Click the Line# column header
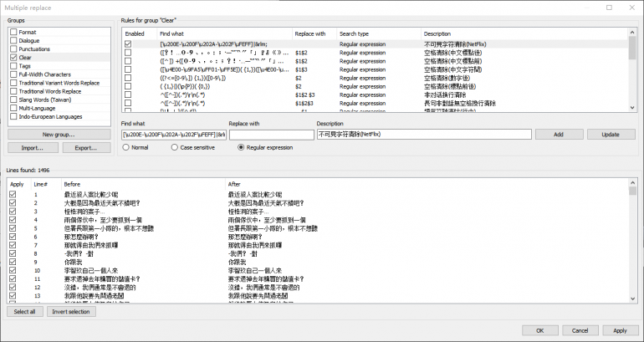 (46, 184)
